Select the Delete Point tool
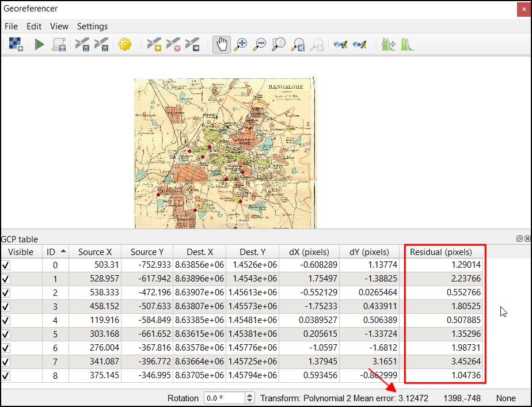 coord(173,44)
